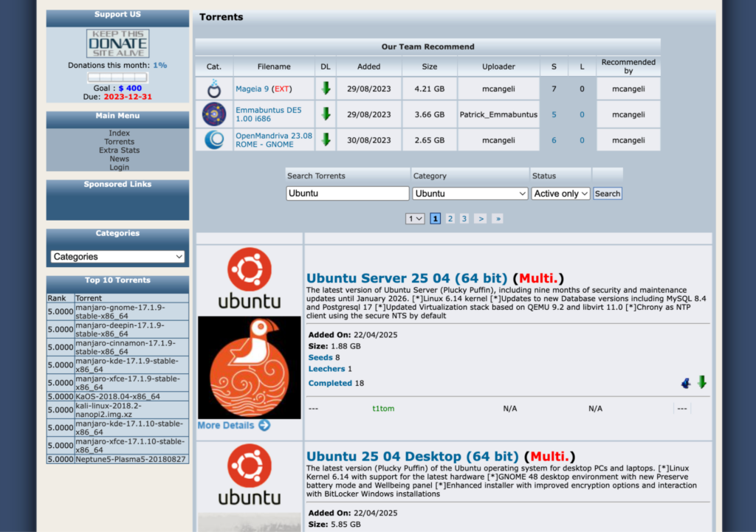The width and height of the screenshot is (756, 532).
Task: Open the page number selector dropdown
Action: [x=415, y=218]
